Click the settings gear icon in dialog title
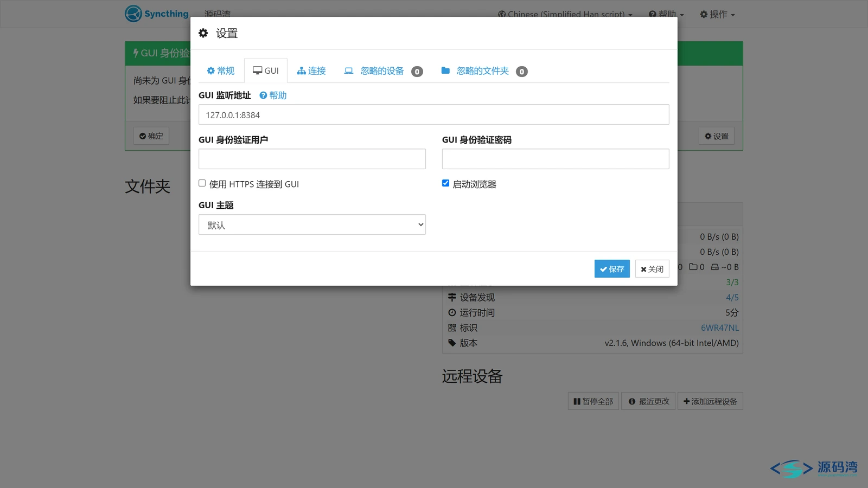 (203, 33)
